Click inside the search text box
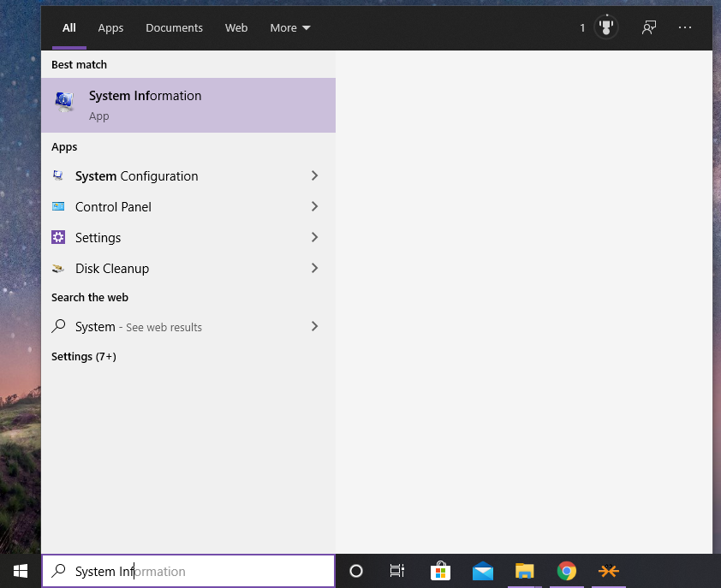 coord(188,571)
